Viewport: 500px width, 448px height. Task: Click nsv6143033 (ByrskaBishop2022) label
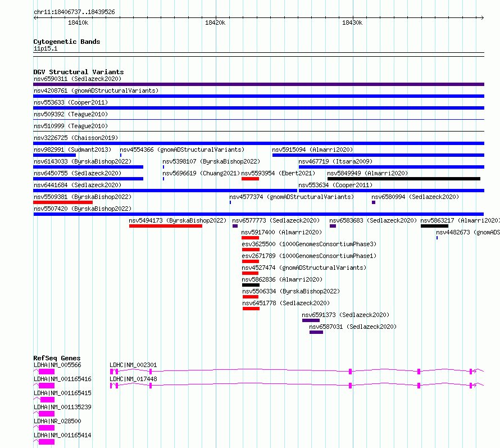(83, 161)
